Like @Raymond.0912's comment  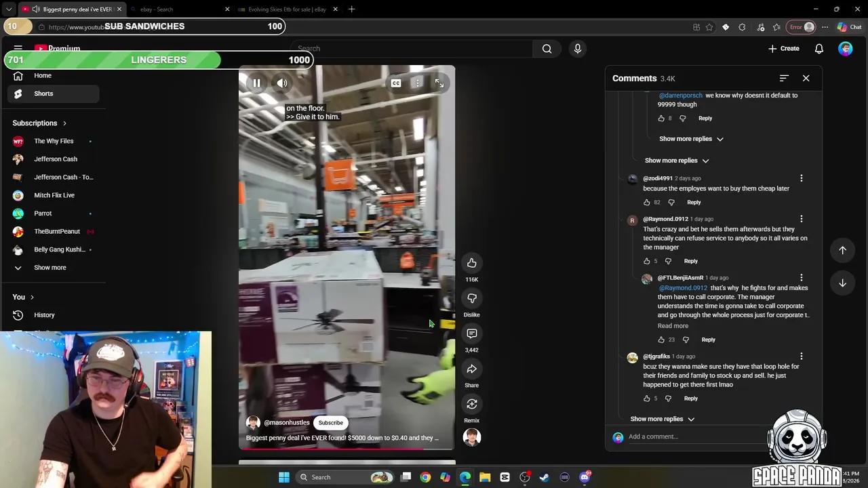(647, 262)
